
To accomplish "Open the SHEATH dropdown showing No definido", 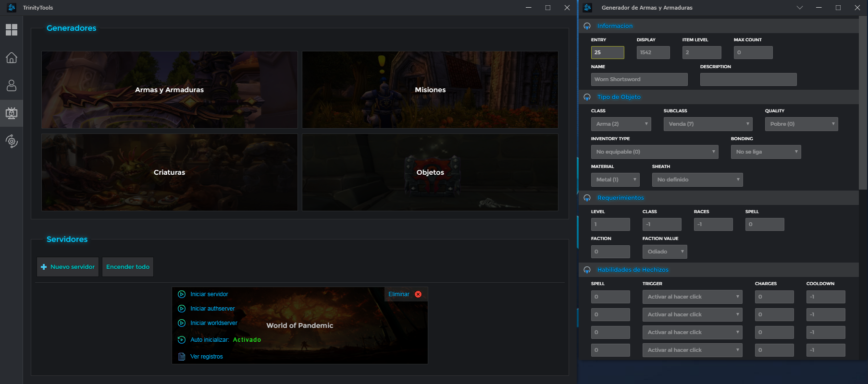I will pyautogui.click(x=697, y=180).
